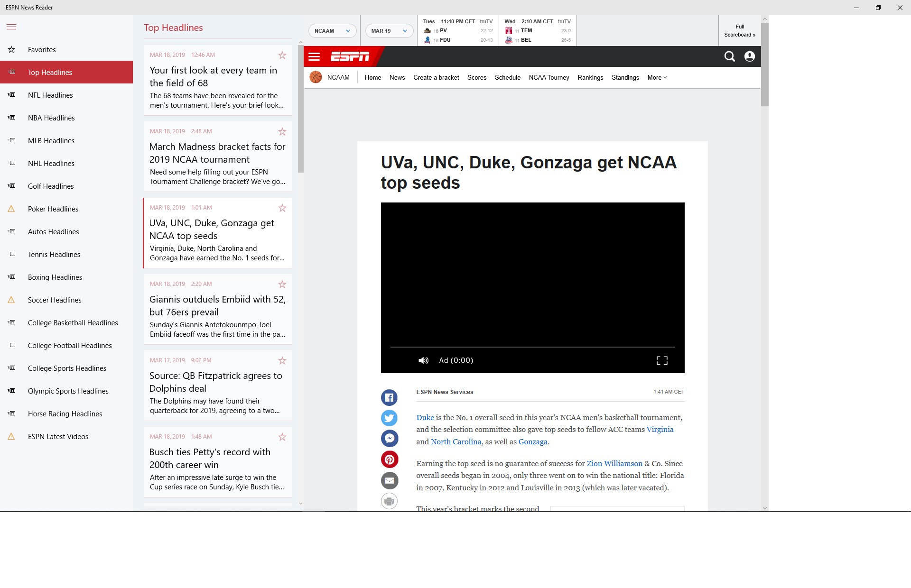Open the Rankings tab in NCAAM nav
The height and width of the screenshot is (588, 911).
590,77
